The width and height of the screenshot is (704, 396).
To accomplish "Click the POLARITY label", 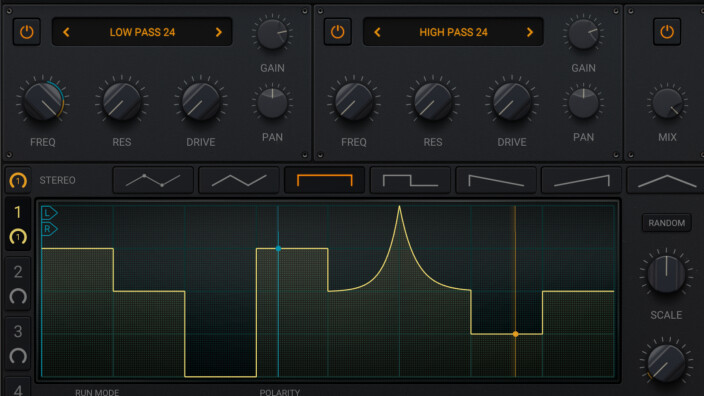I will pyautogui.click(x=279, y=392).
